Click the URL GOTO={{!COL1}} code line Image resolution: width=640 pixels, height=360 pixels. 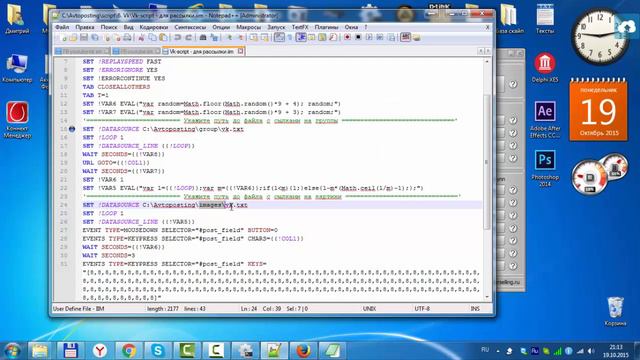click(x=116, y=163)
